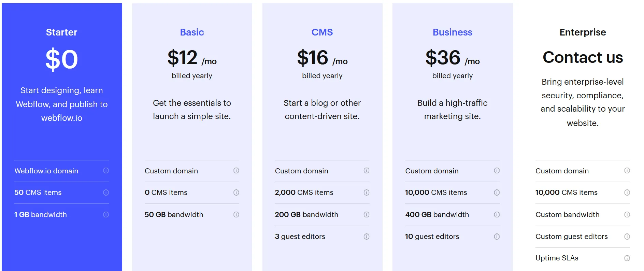Click info icon for CMS plan Custom domain
644x271 pixels.
pyautogui.click(x=367, y=171)
